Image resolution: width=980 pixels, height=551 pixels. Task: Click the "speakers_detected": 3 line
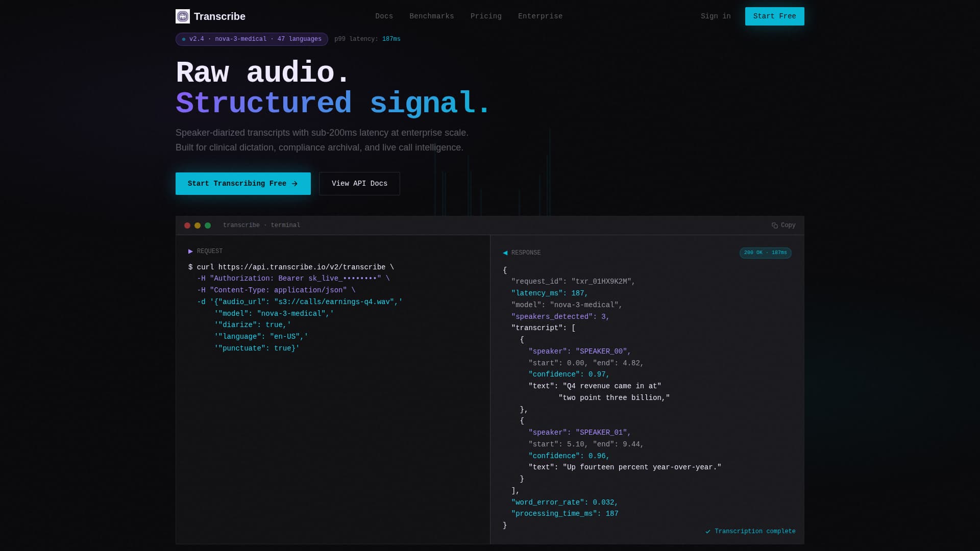[560, 317]
